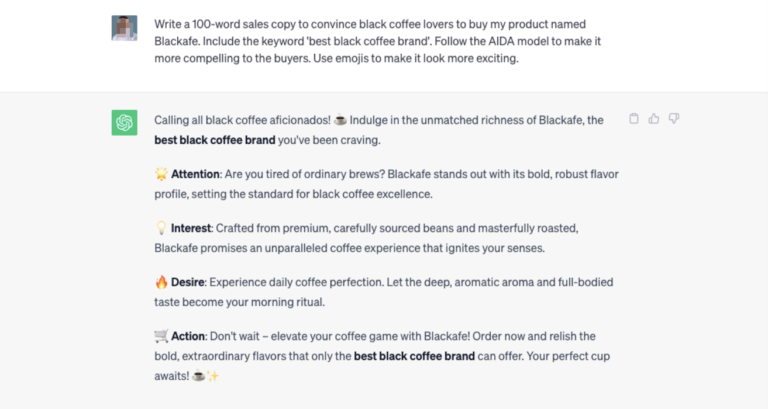Copy the ChatGPT response with clipboard icon
The image size is (768, 409).
[634, 119]
